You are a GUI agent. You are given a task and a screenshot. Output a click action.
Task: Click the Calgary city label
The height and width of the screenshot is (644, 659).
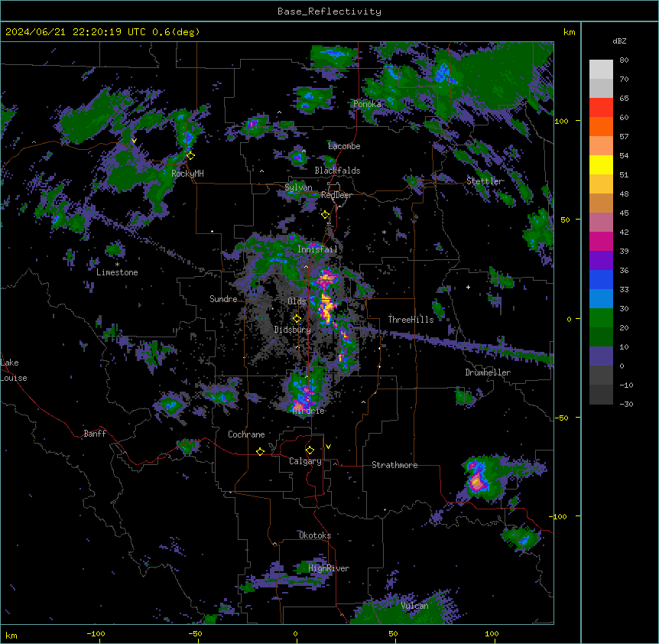point(305,461)
